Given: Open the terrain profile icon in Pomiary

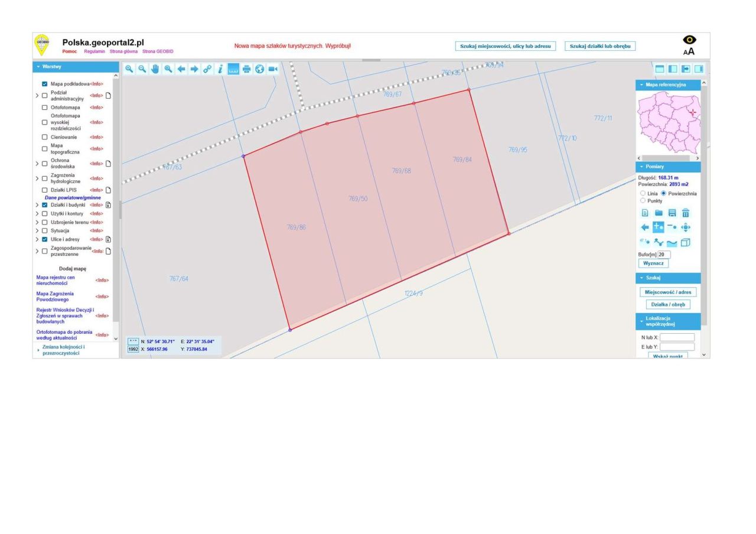Looking at the screenshot, I should (x=672, y=243).
